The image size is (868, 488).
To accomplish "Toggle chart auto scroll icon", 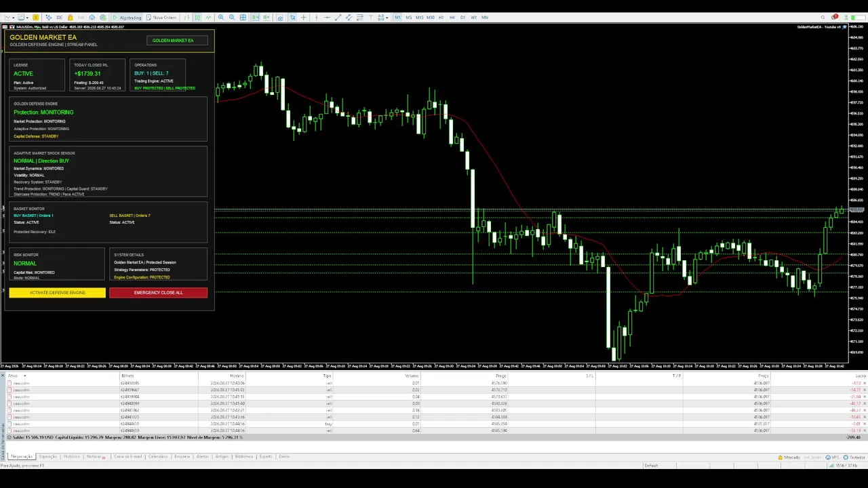I will click(255, 17).
